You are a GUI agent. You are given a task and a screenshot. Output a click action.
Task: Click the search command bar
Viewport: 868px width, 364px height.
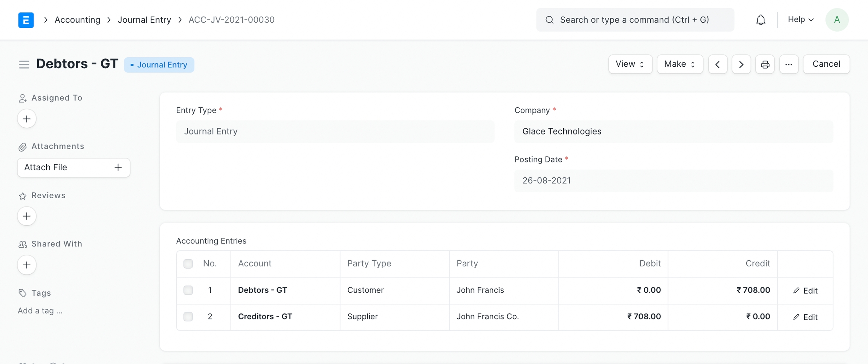[x=635, y=20]
